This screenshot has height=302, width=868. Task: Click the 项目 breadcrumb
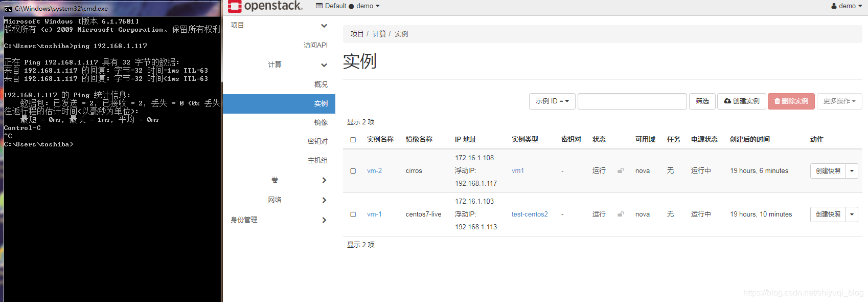coord(357,34)
